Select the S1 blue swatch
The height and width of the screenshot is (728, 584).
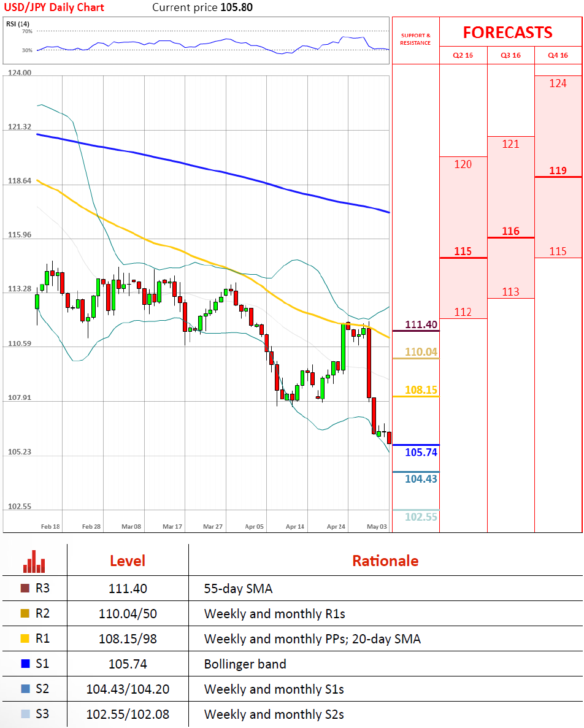click(26, 664)
